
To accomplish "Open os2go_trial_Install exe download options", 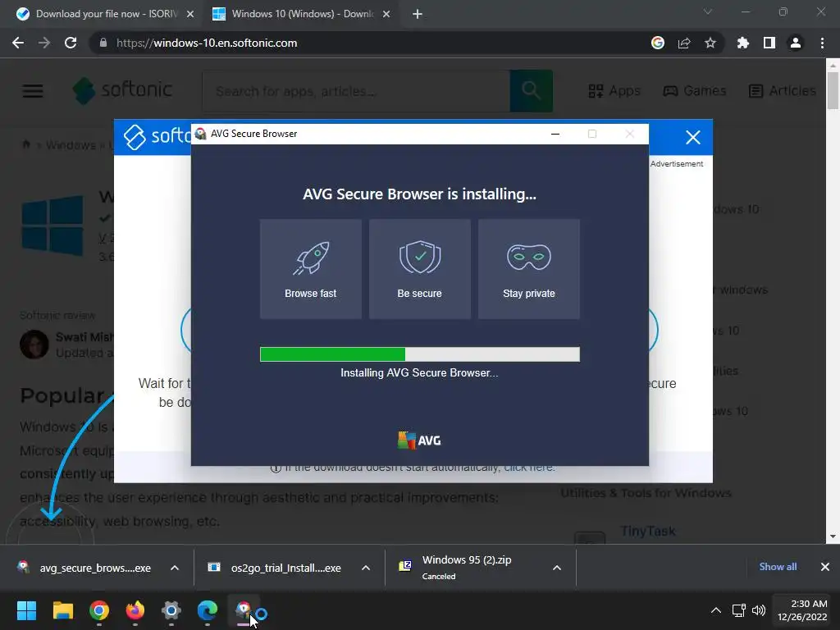I will click(x=366, y=568).
